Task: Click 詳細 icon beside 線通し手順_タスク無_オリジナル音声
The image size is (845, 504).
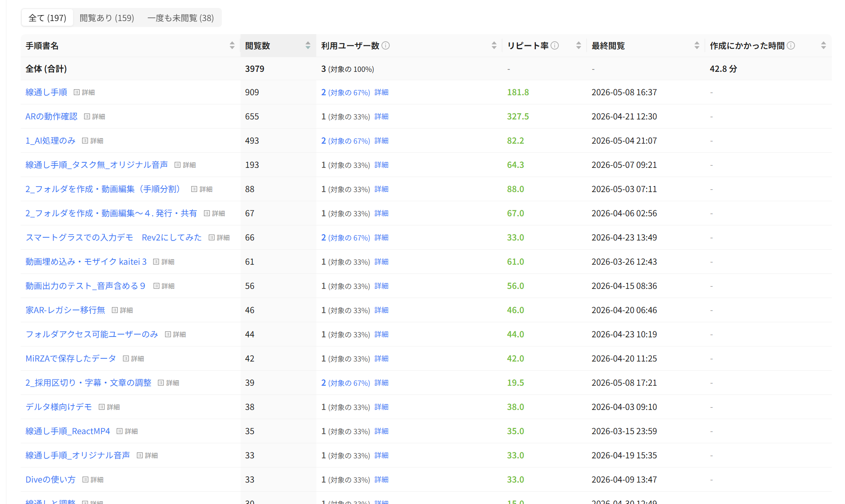Action: (185, 165)
